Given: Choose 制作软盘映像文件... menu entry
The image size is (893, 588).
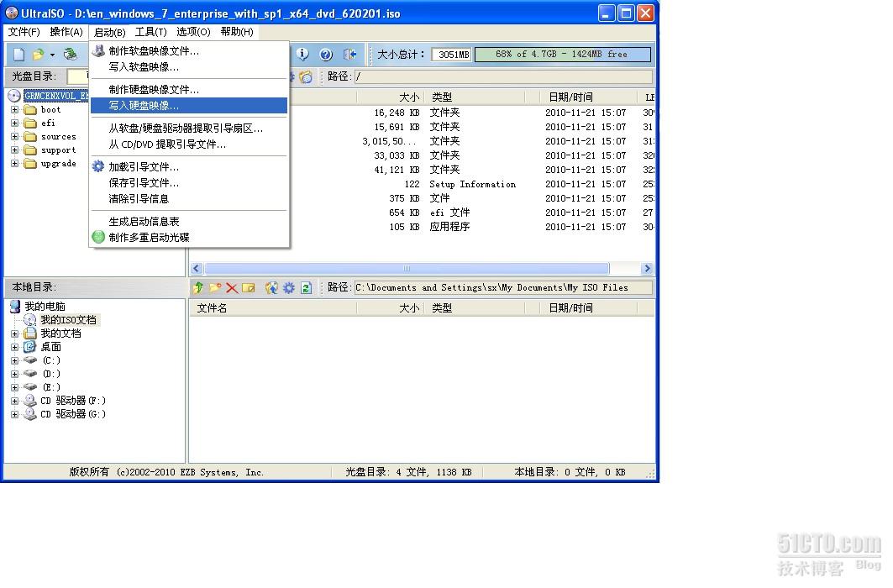Looking at the screenshot, I should click(189, 51).
